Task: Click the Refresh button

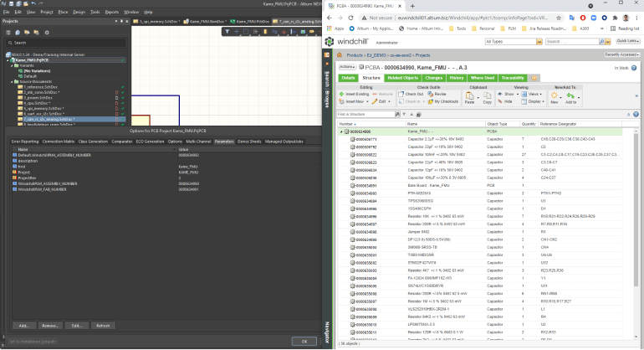Action: 104,325
